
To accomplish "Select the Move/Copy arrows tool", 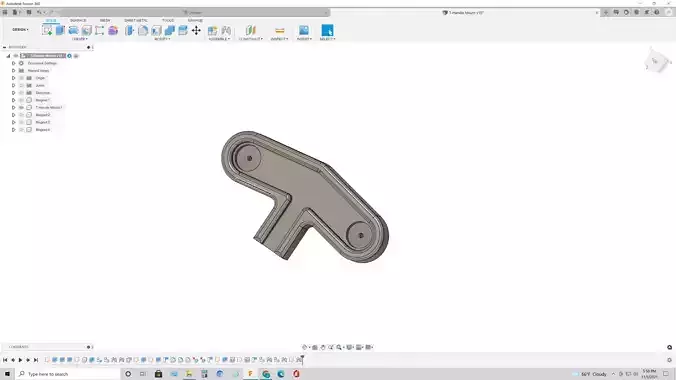I will click(x=196, y=30).
